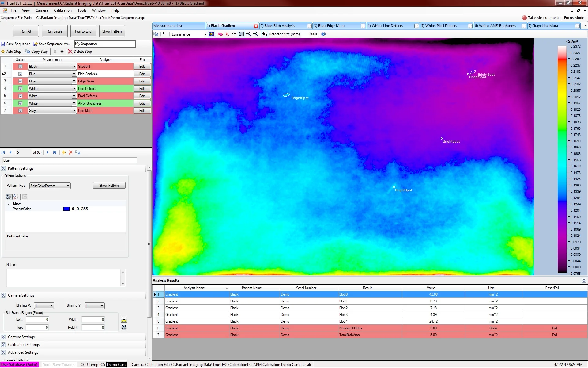This screenshot has height=368, width=588.
Task: Toggle the checkbox on the Pixel Defects row
Action: coord(20,96)
